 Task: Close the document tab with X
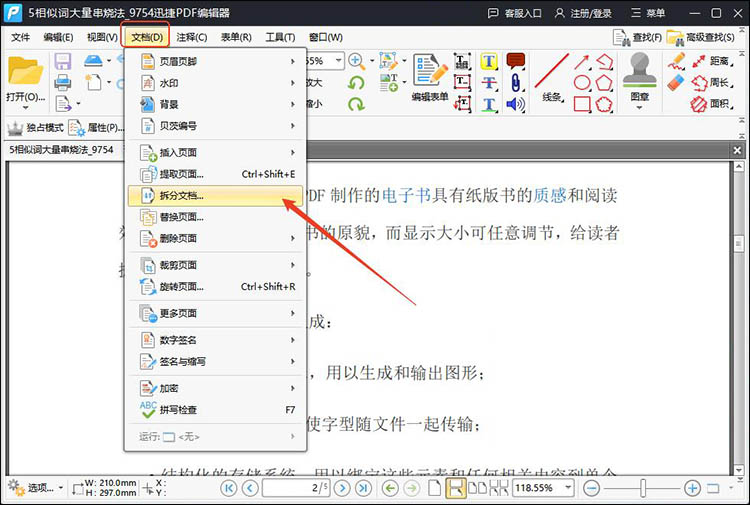(737, 151)
